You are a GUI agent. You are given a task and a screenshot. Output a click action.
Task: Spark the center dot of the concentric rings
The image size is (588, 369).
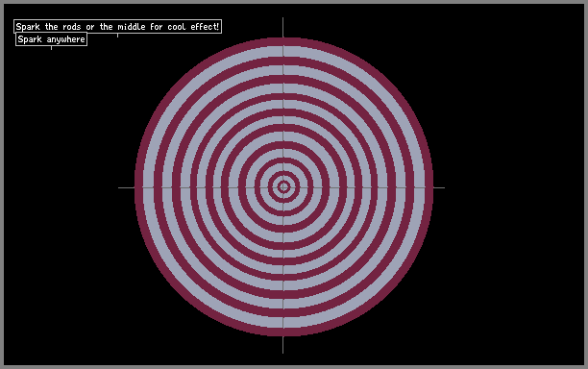(283, 186)
